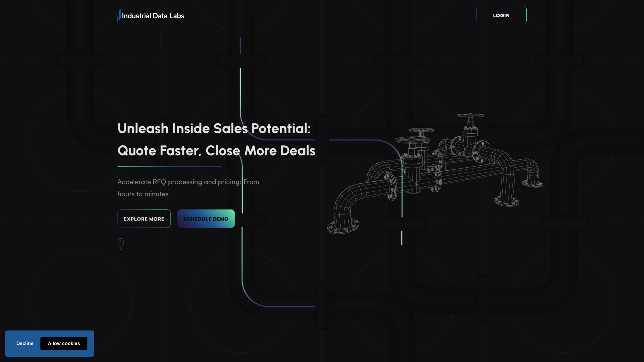
Task: Allow cookies in the consent banner
Action: click(64, 343)
